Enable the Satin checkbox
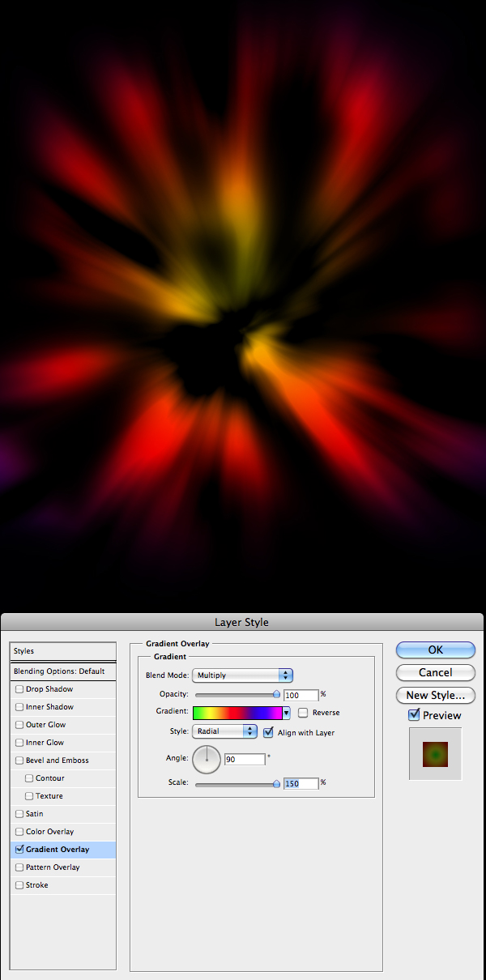Image resolution: width=486 pixels, height=980 pixels. click(19, 814)
